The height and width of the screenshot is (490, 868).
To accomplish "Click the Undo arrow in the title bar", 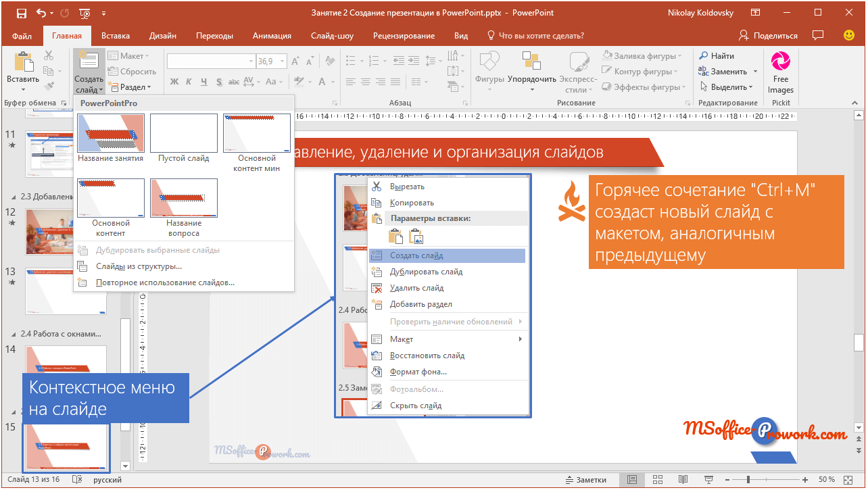I will click(42, 13).
